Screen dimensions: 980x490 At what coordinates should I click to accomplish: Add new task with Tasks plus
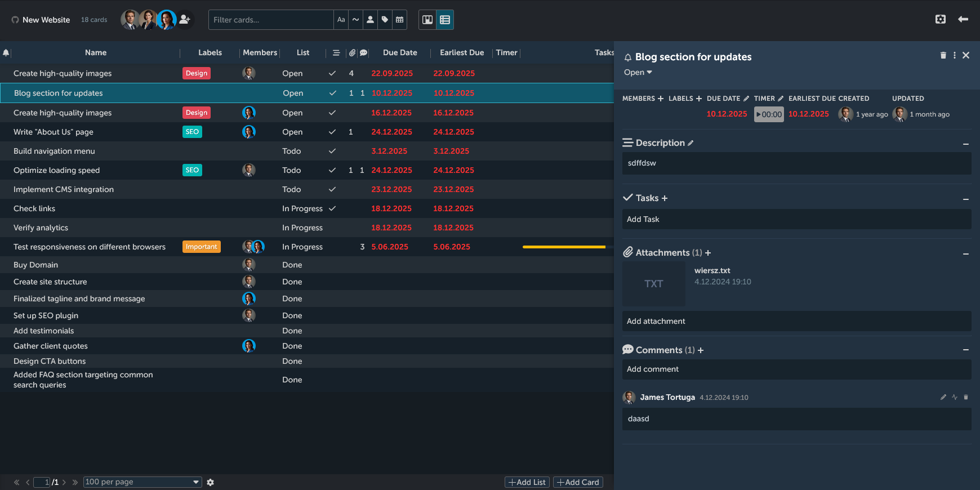[665, 198]
